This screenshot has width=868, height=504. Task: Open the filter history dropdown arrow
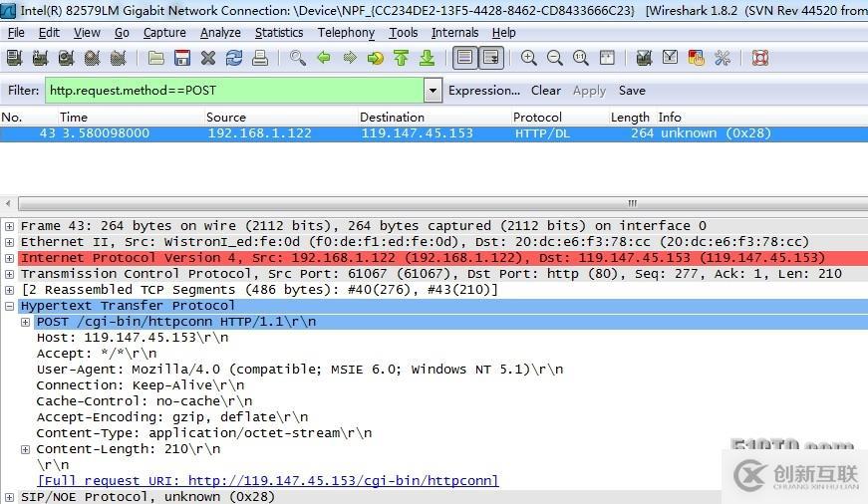434,91
